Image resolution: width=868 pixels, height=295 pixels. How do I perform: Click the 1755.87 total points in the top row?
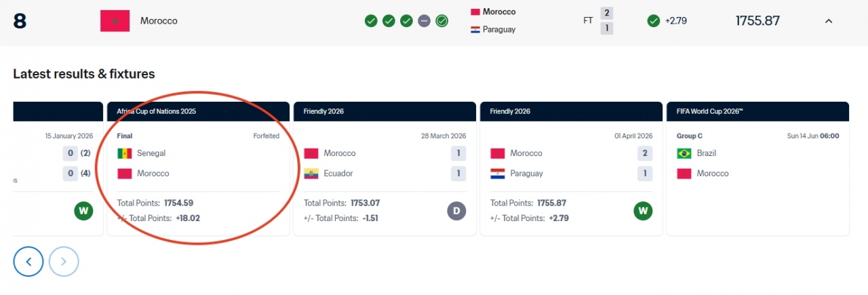click(x=757, y=21)
